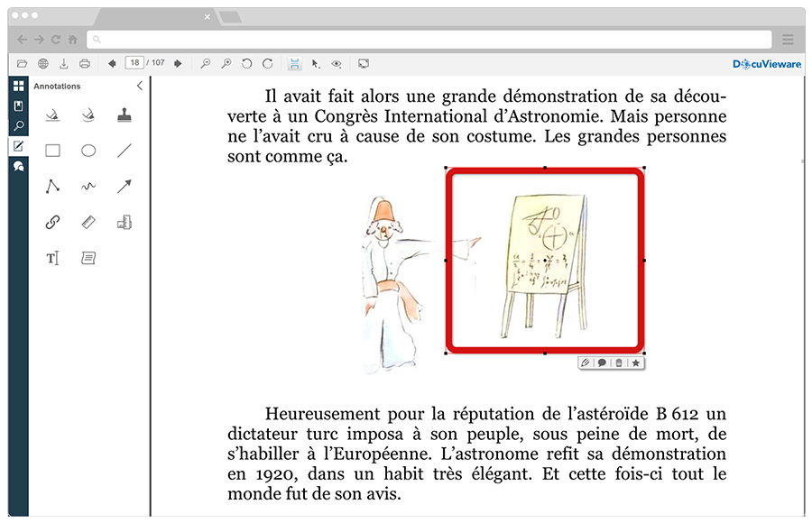Screen dimensions: 812x523
Task: Delete the selected red annotation
Action: [x=618, y=362]
